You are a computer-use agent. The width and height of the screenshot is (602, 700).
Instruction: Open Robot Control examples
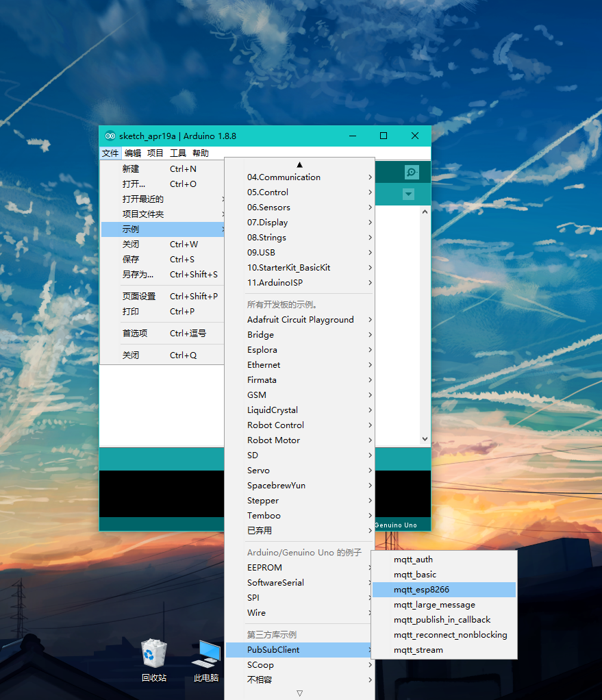click(x=299, y=425)
